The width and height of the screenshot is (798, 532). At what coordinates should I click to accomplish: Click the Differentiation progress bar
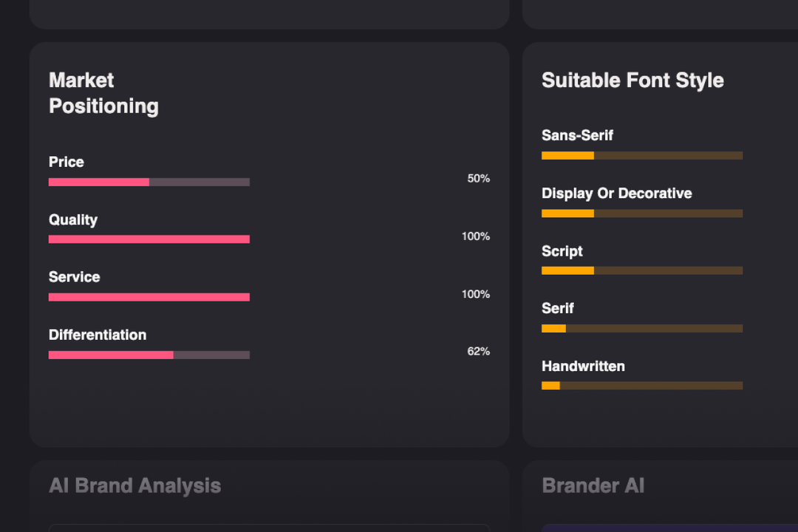click(149, 355)
